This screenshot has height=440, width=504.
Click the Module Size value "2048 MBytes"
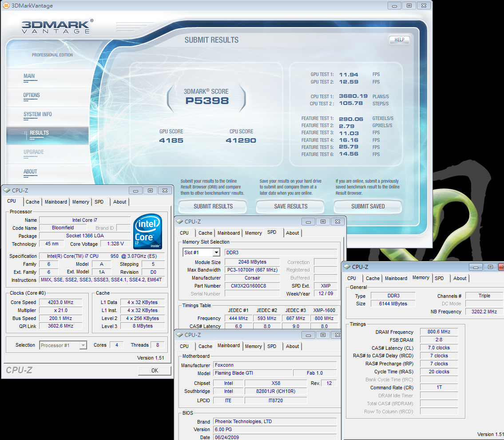tap(252, 262)
